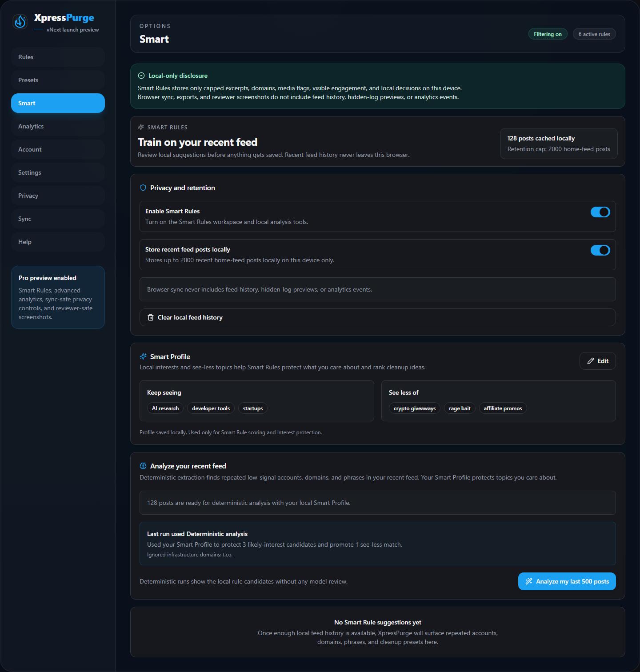Click the pencil icon on the Edit button
The width and height of the screenshot is (640, 672).
[591, 361]
